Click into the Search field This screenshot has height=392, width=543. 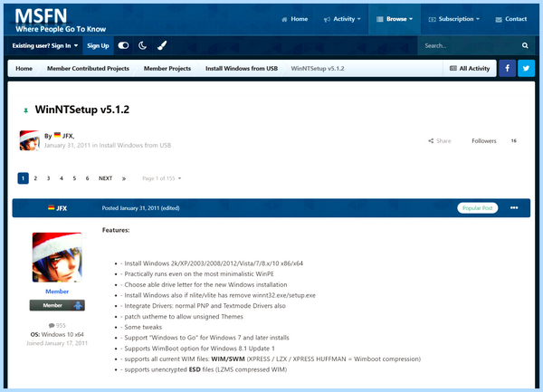469,45
